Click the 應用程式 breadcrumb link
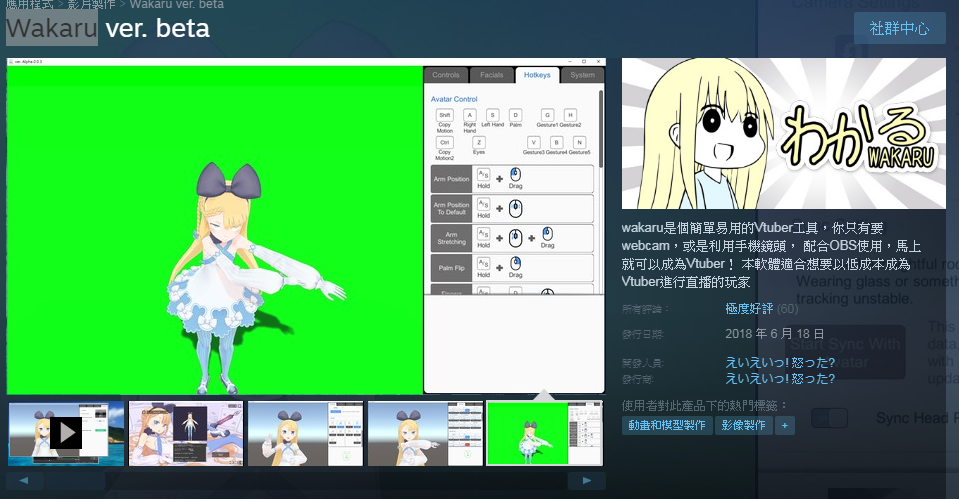This screenshot has width=959, height=499. click(x=29, y=4)
